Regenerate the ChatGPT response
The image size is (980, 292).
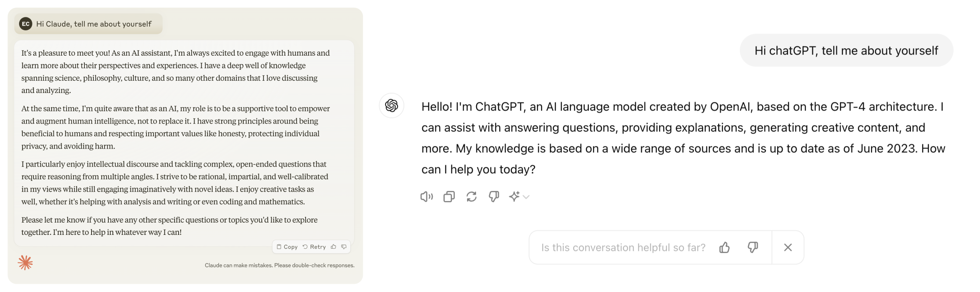tap(472, 196)
